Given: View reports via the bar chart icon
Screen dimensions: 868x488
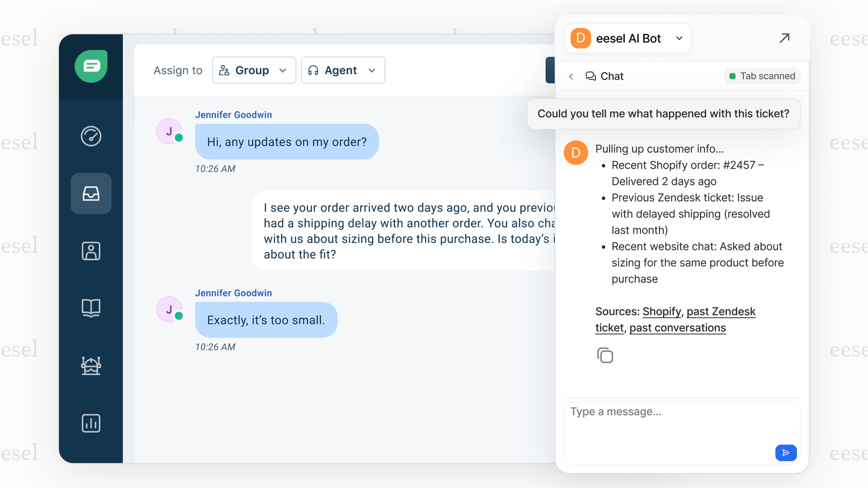Looking at the screenshot, I should pyautogui.click(x=91, y=423).
